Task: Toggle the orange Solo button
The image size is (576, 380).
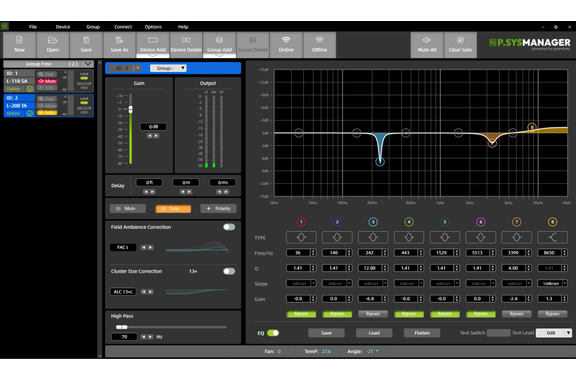Action: (173, 209)
